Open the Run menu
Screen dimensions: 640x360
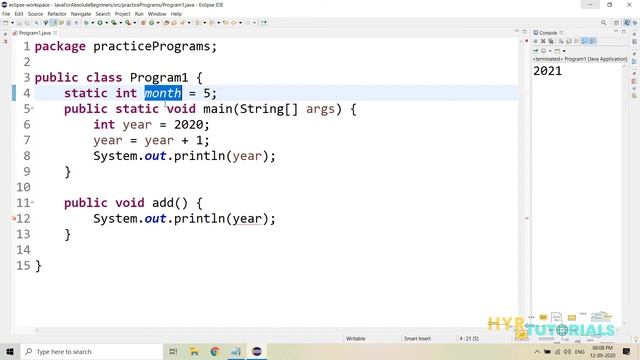click(139, 14)
